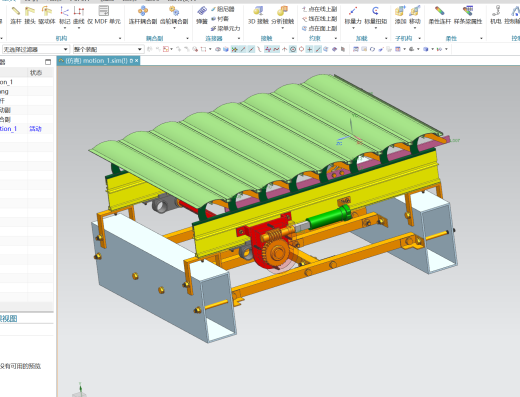The height and width of the screenshot is (397, 520).
Task: Click the orange worm gear wheel in the model
Action: [x=277, y=254]
